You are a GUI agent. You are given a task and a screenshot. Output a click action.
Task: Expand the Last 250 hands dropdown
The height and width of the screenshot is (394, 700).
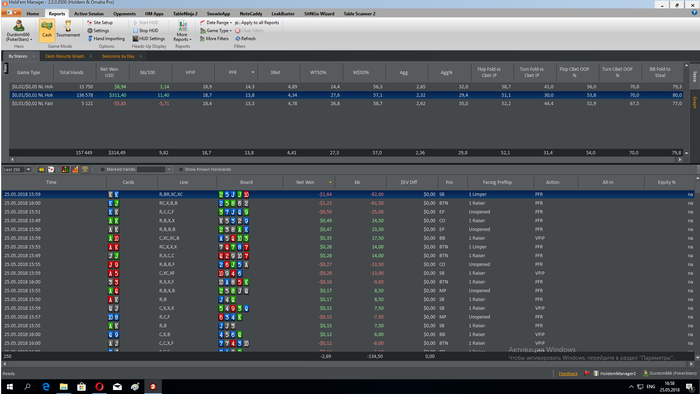tap(28, 170)
